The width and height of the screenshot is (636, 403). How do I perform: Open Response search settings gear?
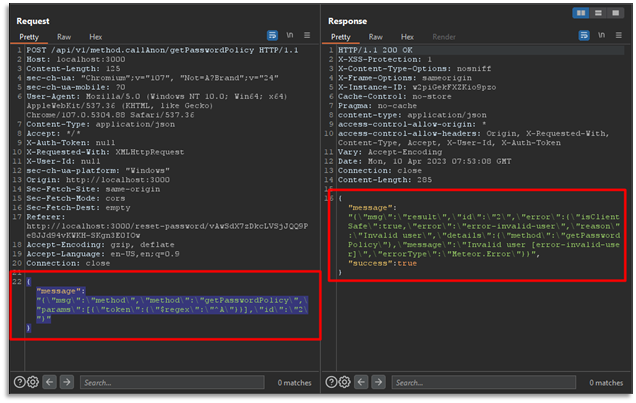(345, 382)
